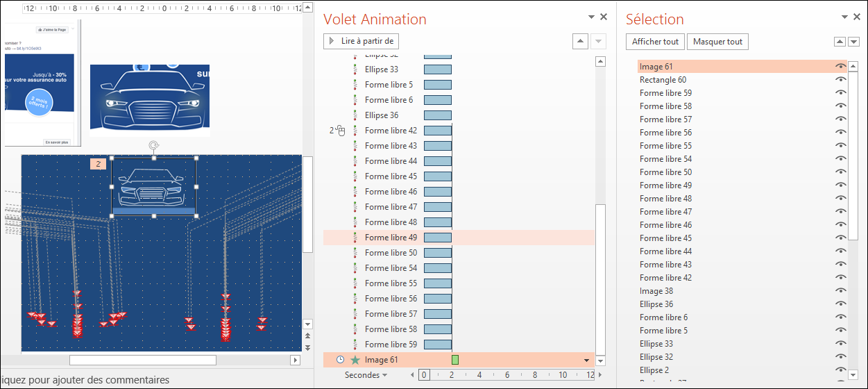Click the motion path icon beside Forme libre 6
The image size is (868, 389).
point(355,100)
